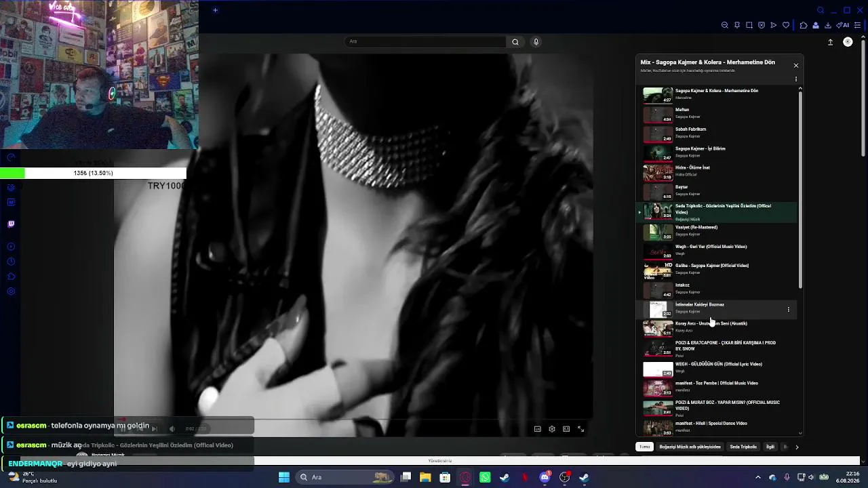
Task: Click the pin icon in browser toolbar
Action: coord(737,25)
